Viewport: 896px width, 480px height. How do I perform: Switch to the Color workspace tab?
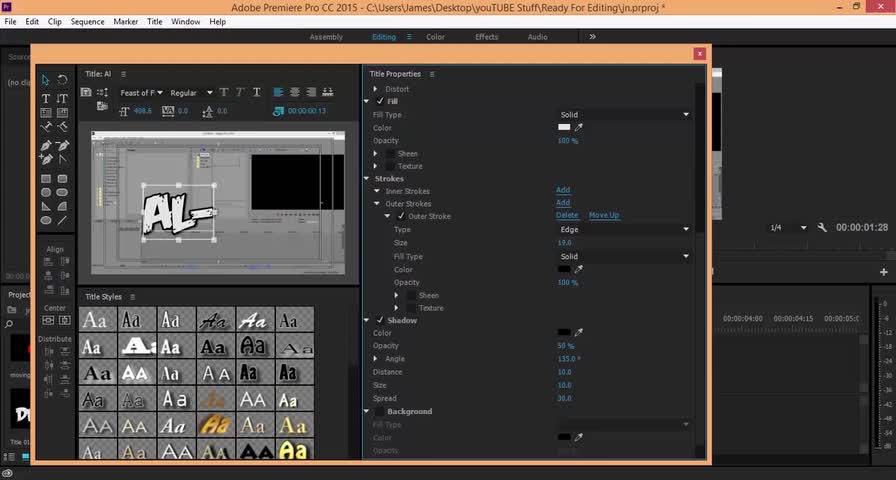pos(435,37)
